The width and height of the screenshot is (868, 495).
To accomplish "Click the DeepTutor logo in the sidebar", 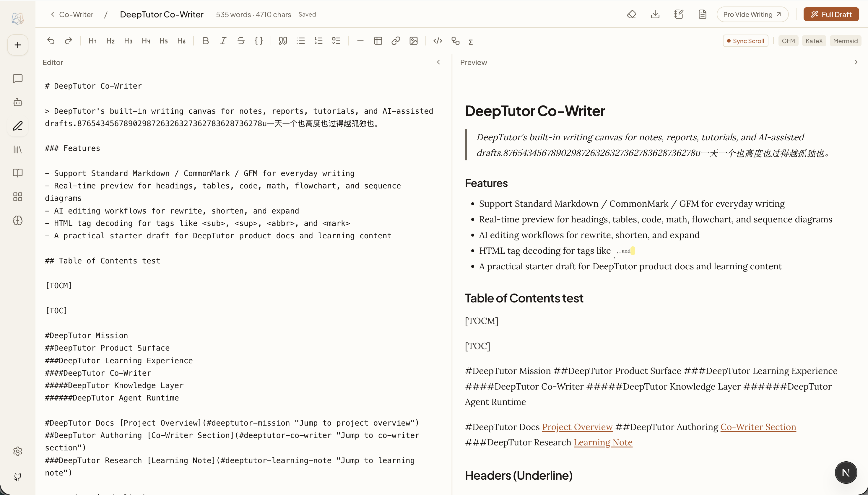I will 18,18.
